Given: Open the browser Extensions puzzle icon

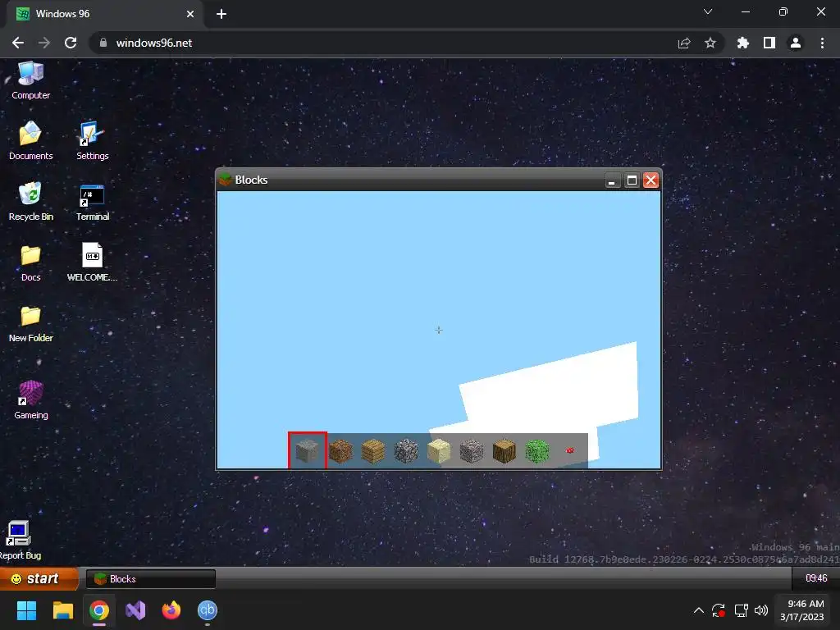Looking at the screenshot, I should pyautogui.click(x=743, y=43).
